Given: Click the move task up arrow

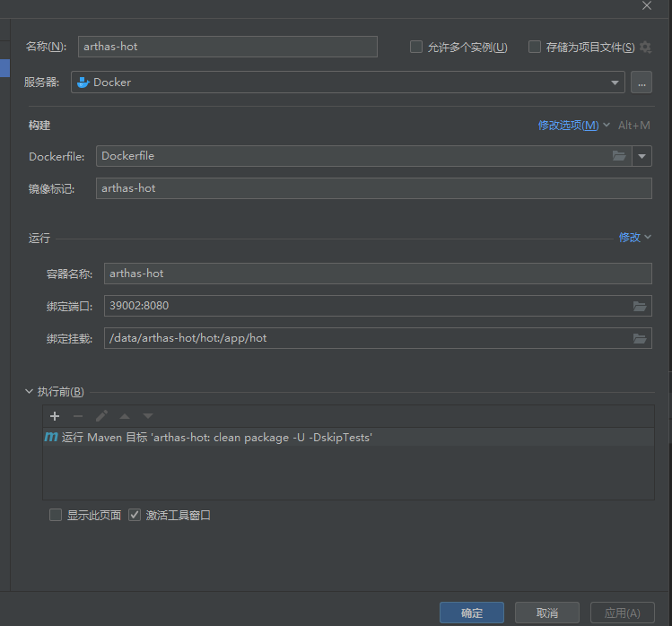Looking at the screenshot, I should tap(125, 416).
